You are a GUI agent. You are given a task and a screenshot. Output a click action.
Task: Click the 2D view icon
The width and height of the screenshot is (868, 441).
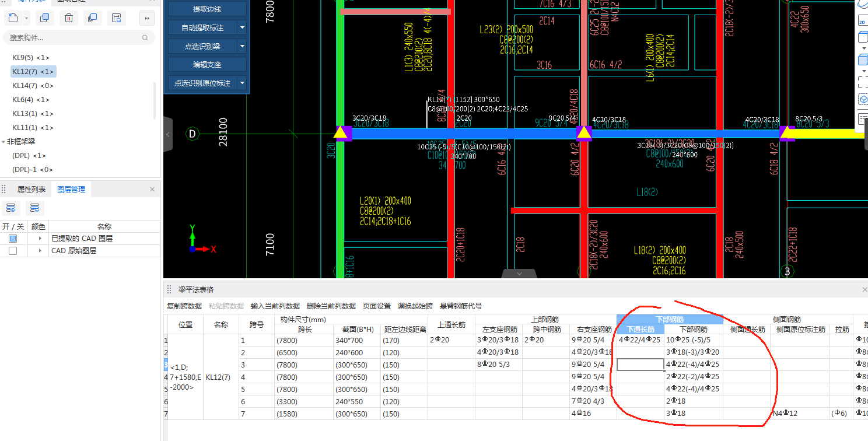pos(862,22)
